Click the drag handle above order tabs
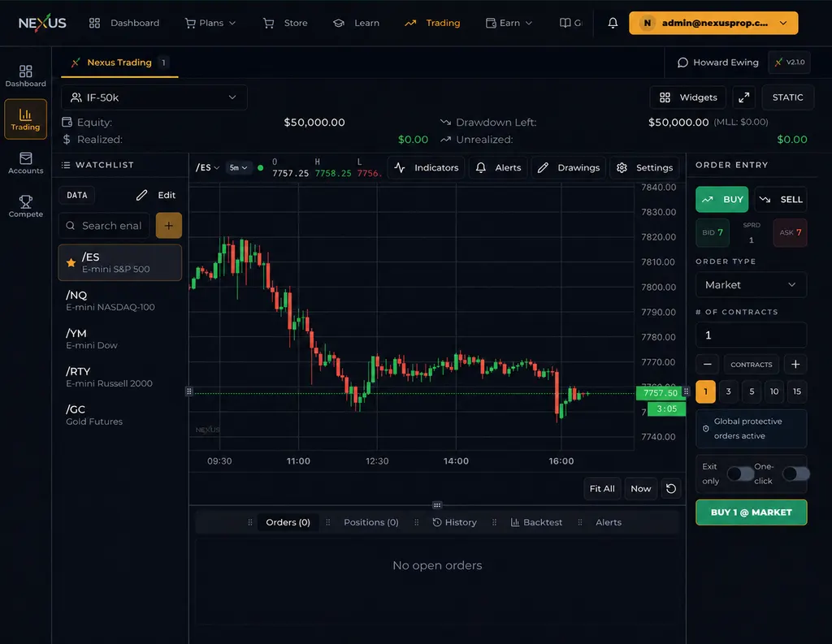This screenshot has width=832, height=644. pos(437,505)
